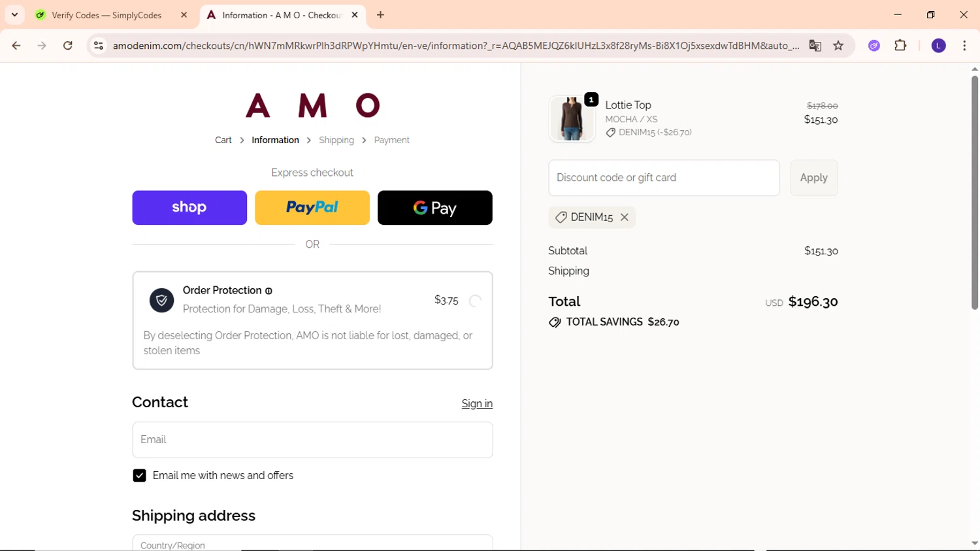Go to Cart breadcrumb

coord(223,140)
